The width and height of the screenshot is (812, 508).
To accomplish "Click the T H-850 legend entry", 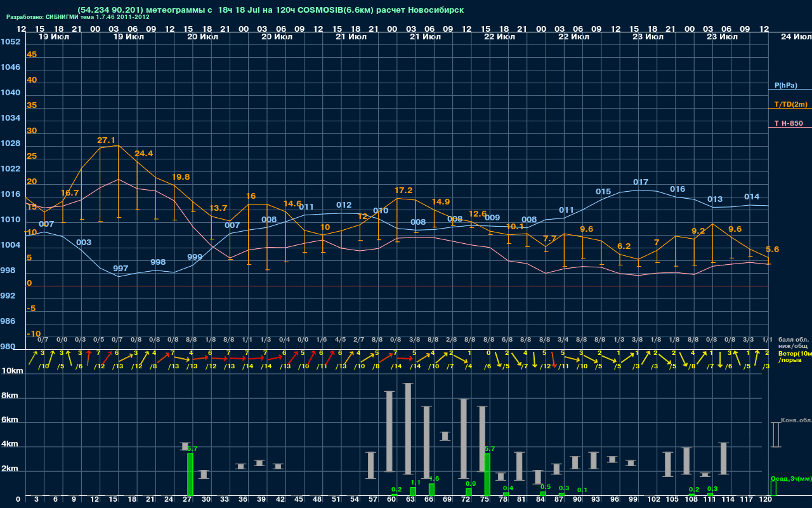I will 787,123.
